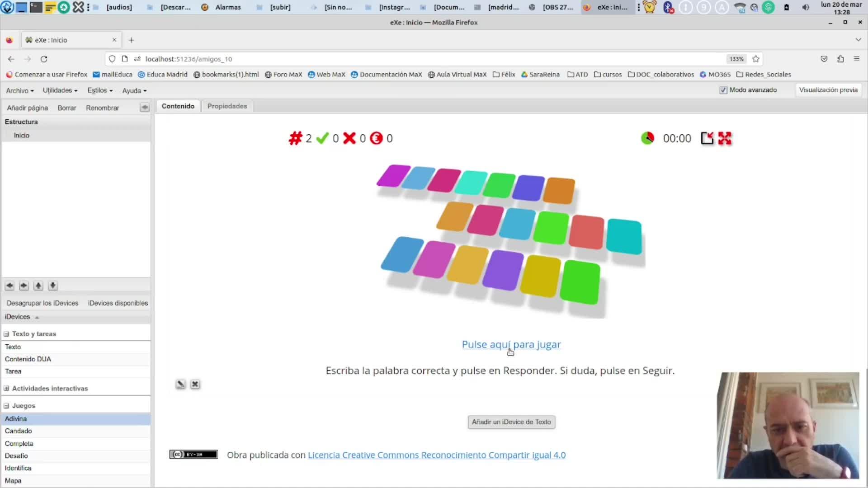Delete the iDevice with the X icon
868x488 pixels.
tap(195, 385)
